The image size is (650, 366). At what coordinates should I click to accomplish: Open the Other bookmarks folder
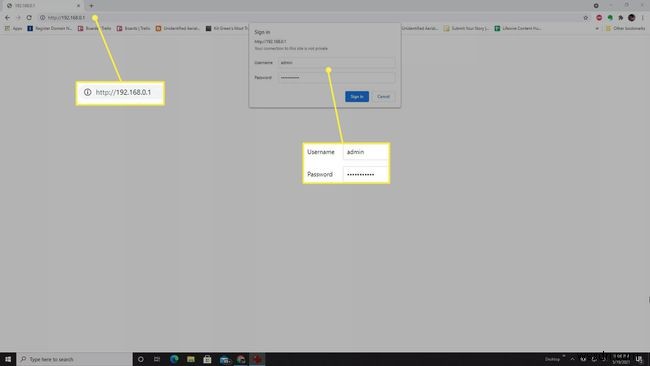point(625,28)
